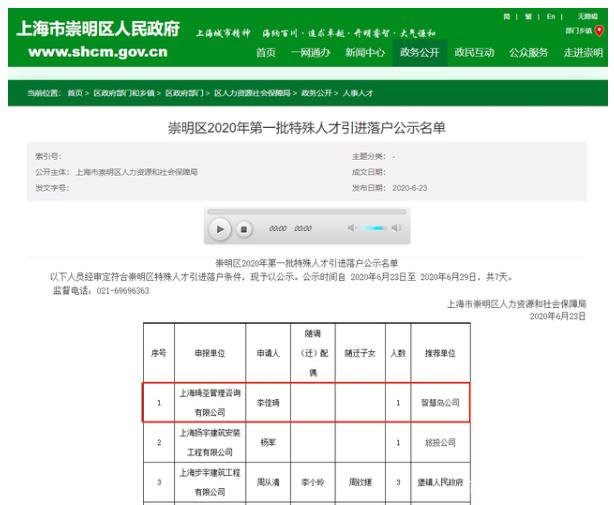Click applicant 杨军 in row 2
Screen dimensions: 614x505
[268, 442]
